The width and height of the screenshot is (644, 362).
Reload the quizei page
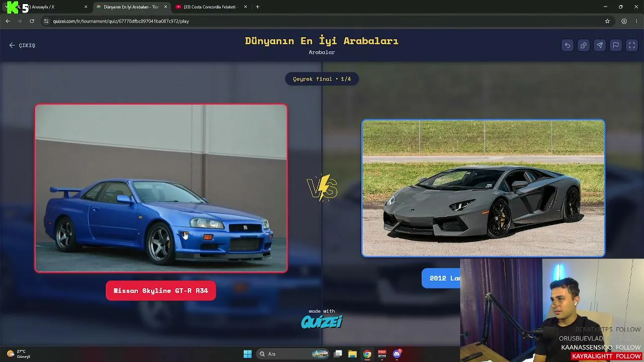(x=32, y=21)
